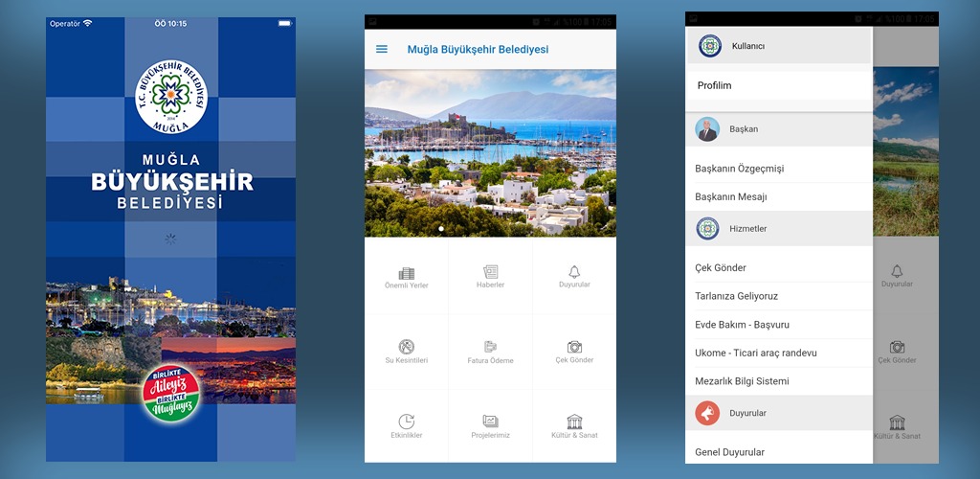Click the Etkinlikler label
Image resolution: width=980 pixels, height=479 pixels.
tap(406, 435)
